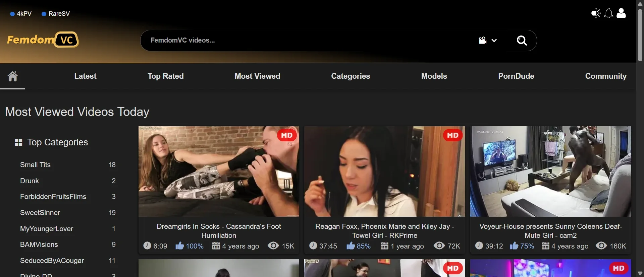Click the HD badge on Dreamgirls In Socks
Viewport: 644px width, 277px height.
pyautogui.click(x=287, y=135)
